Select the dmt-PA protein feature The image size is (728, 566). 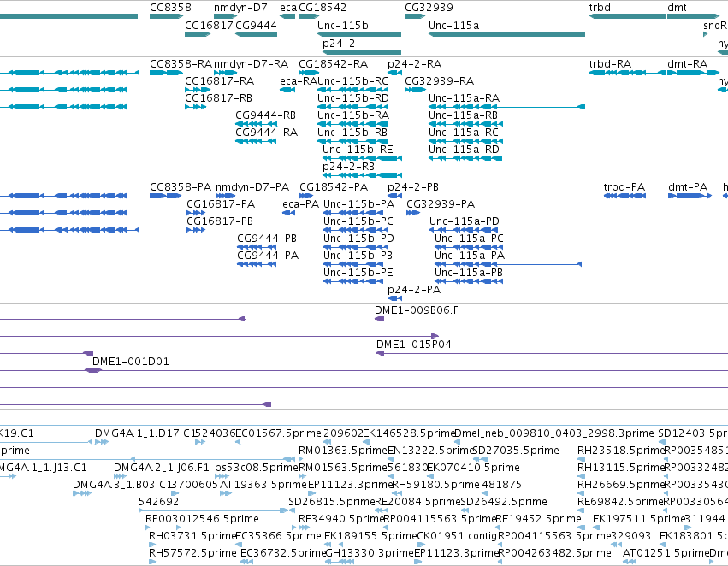click(x=690, y=197)
